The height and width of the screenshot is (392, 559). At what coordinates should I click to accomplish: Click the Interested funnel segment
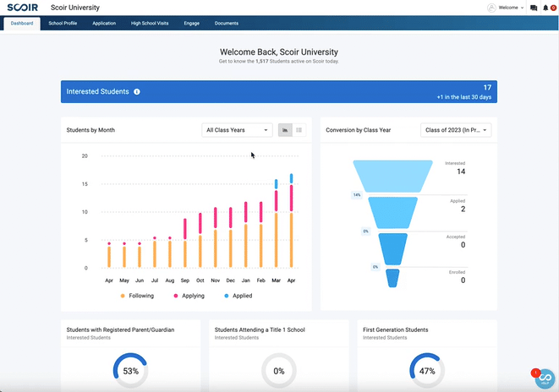click(x=393, y=177)
